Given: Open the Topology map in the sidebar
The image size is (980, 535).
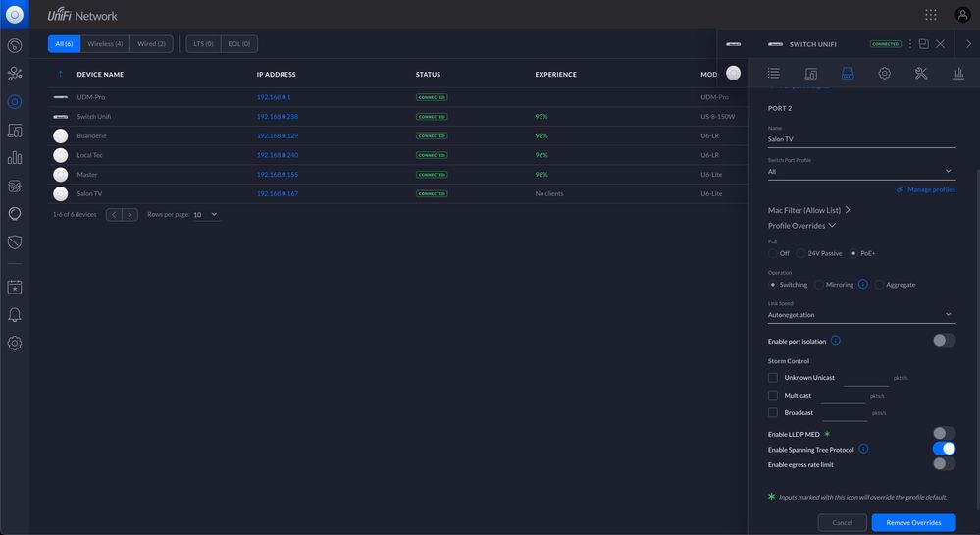Looking at the screenshot, I should click(15, 74).
